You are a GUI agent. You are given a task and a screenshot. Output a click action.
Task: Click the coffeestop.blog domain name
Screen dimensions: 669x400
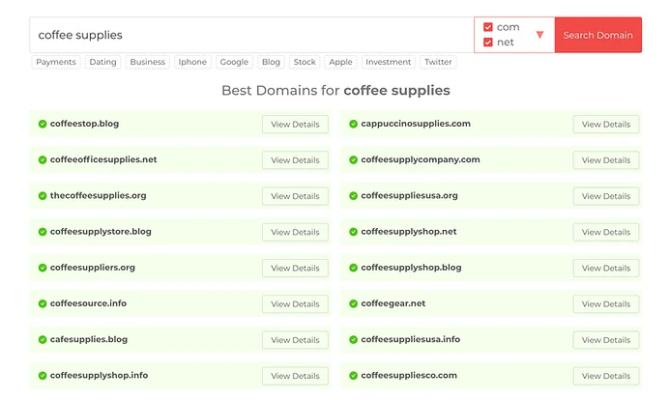(x=84, y=124)
